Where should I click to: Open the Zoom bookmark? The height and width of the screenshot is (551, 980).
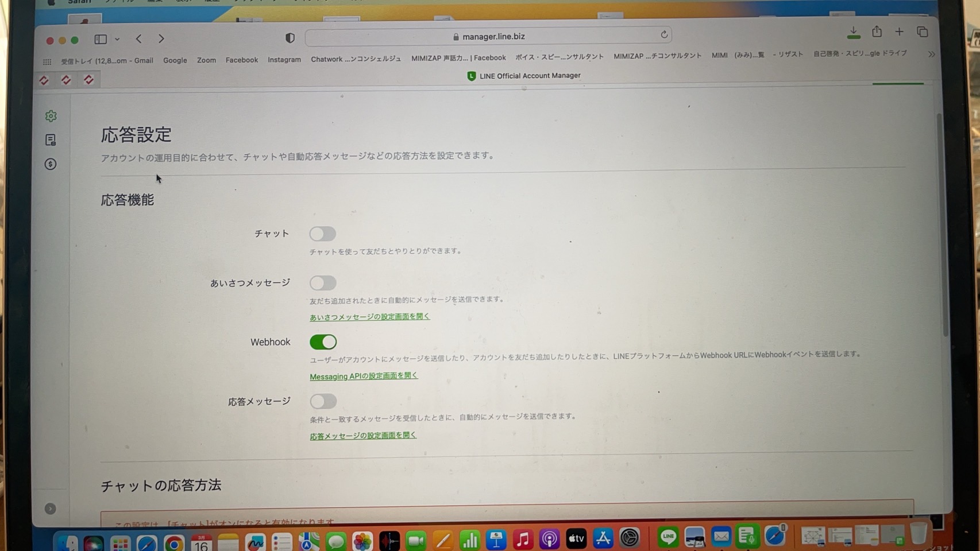206,60
